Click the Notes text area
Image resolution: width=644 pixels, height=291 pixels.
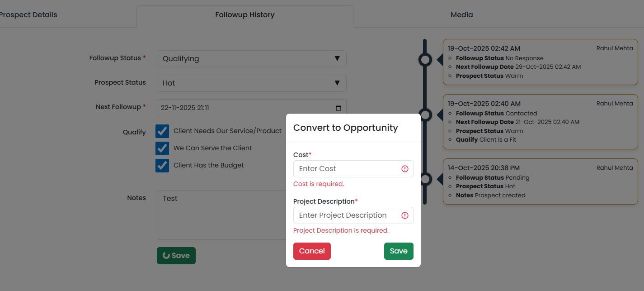221,215
